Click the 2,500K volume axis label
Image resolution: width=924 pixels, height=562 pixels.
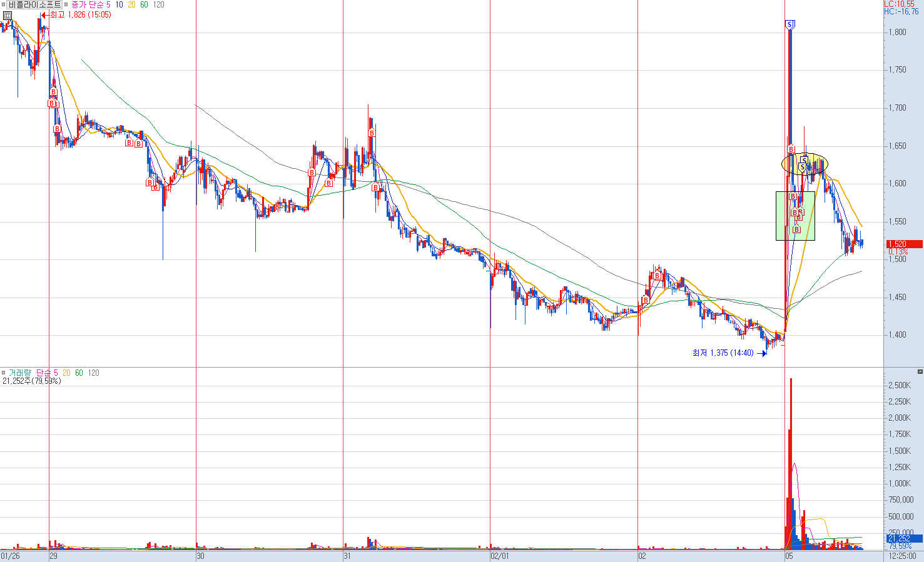pyautogui.click(x=900, y=385)
